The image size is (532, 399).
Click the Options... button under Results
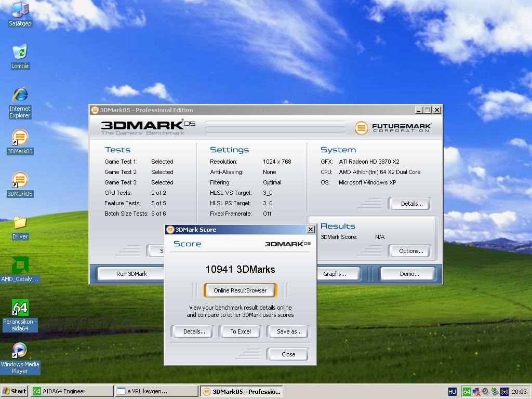click(411, 251)
